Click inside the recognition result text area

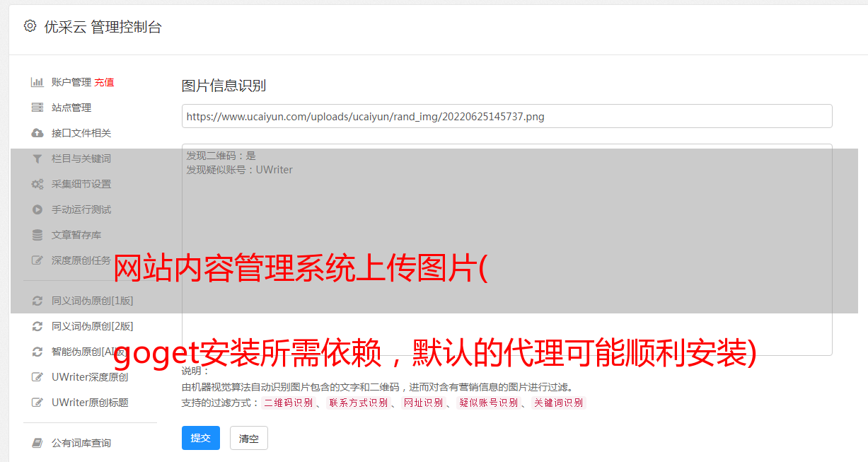pos(507,250)
